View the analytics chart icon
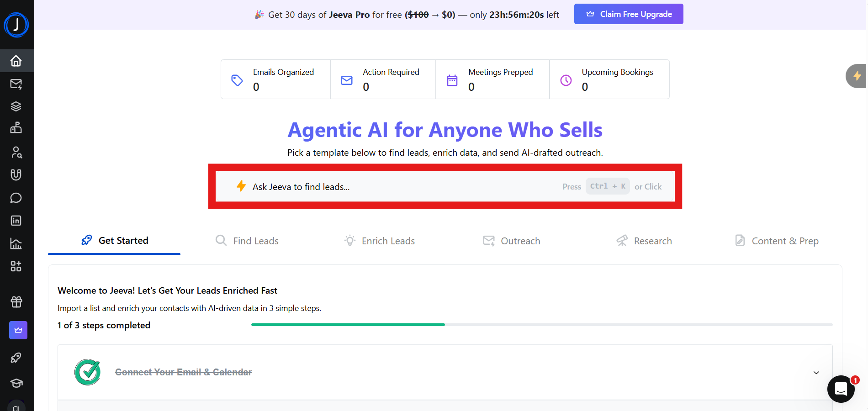Image resolution: width=868 pixels, height=411 pixels. coord(16,243)
